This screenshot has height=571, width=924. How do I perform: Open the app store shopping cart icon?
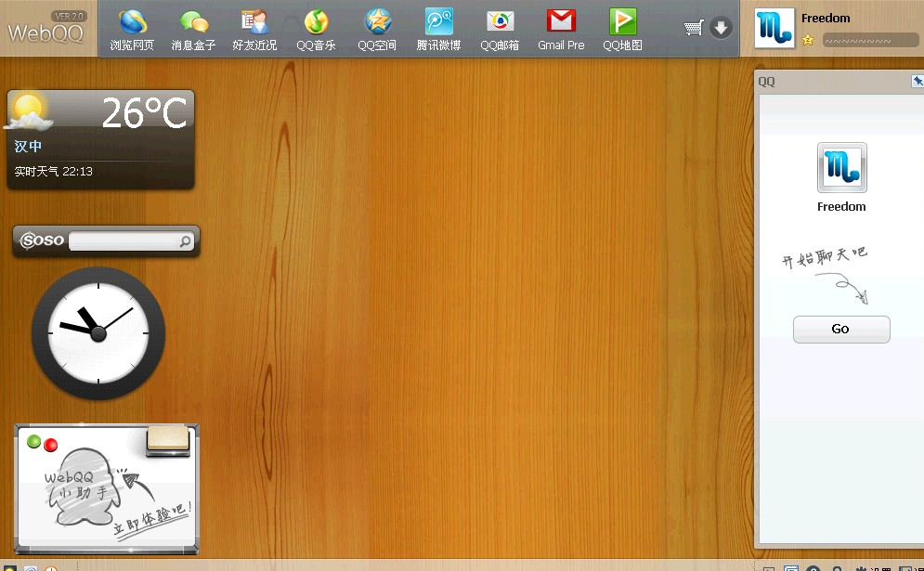tap(694, 28)
